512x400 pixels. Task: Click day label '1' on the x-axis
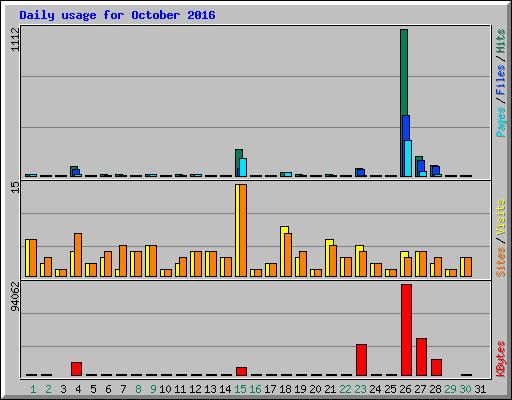[33, 389]
